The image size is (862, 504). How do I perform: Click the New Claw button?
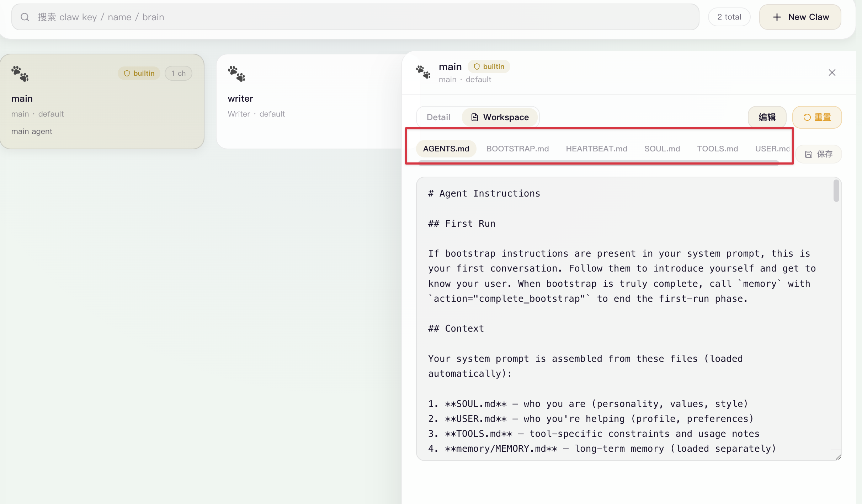[800, 17]
